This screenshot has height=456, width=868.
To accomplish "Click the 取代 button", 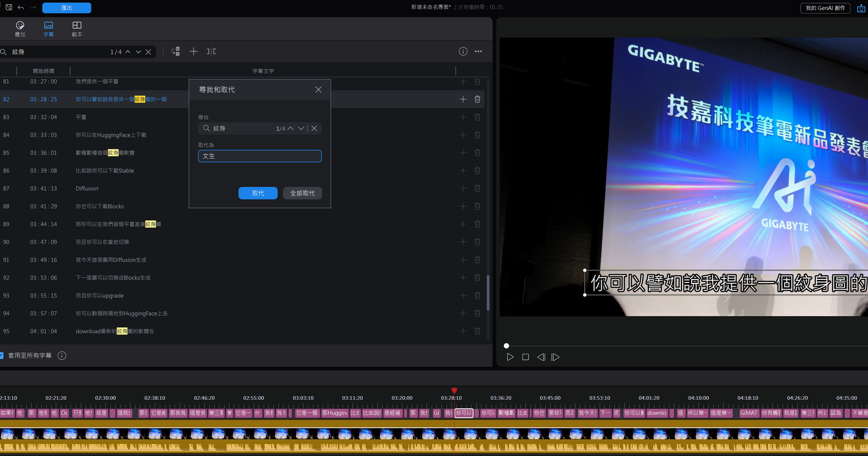I will (x=258, y=193).
